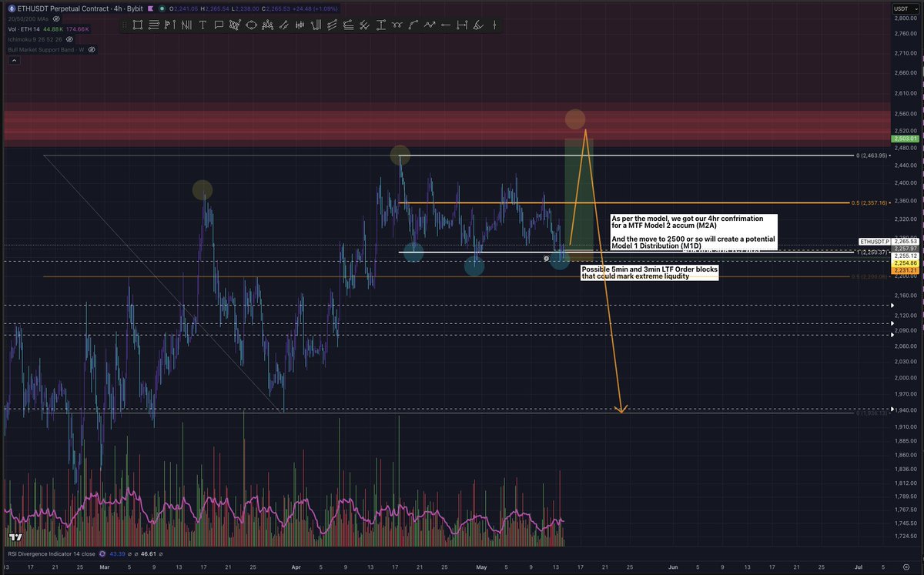Click the Ethereum symbol logo icon
924x575 pixels.
click(11, 8)
